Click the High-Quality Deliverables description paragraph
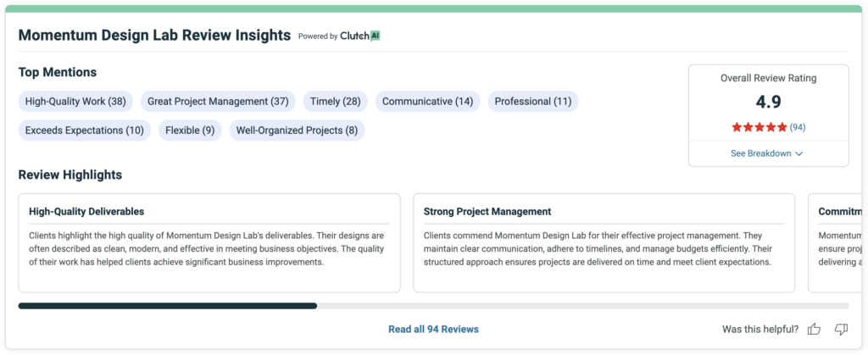 click(x=207, y=249)
